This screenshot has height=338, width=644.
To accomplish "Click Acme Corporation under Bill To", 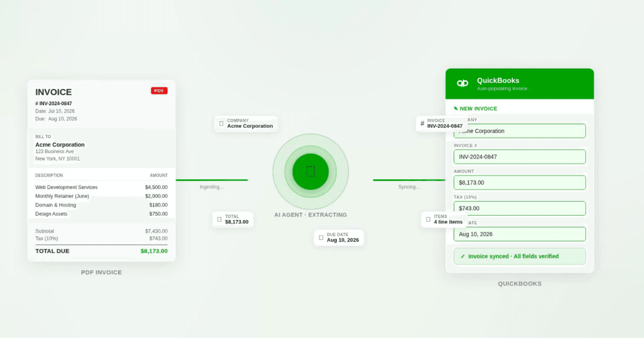I will point(60,145).
